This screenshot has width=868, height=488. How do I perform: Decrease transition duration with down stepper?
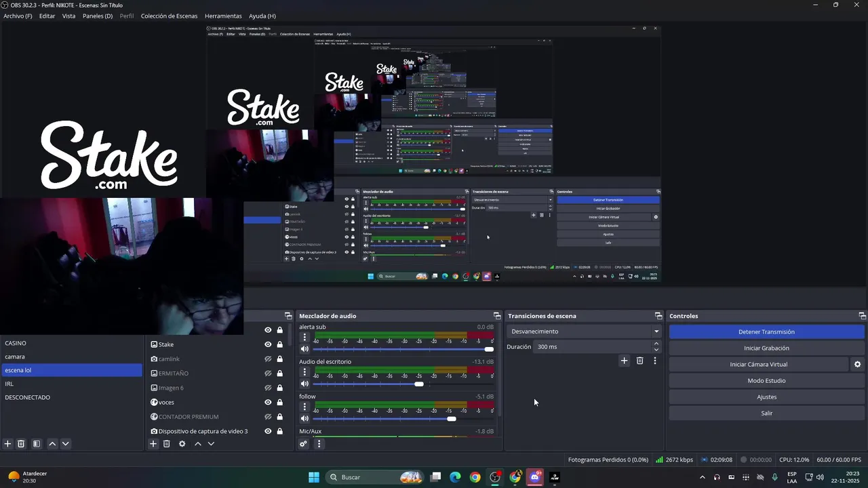pyautogui.click(x=656, y=350)
